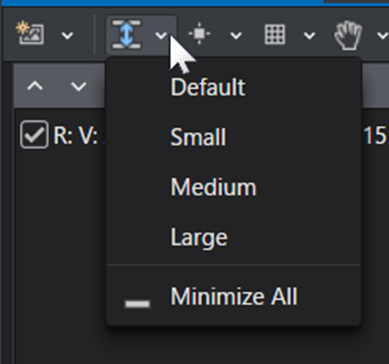Open the crosshair tool dropdown arrow
Screen dimensions: 389x364
pyautogui.click(x=236, y=35)
